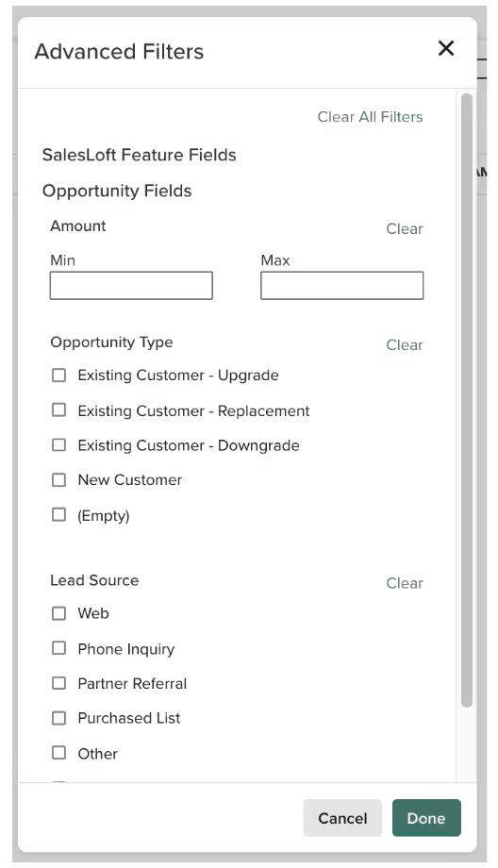This screenshot has width=498, height=868.
Task: Clear the Amount filter
Action: (x=405, y=228)
